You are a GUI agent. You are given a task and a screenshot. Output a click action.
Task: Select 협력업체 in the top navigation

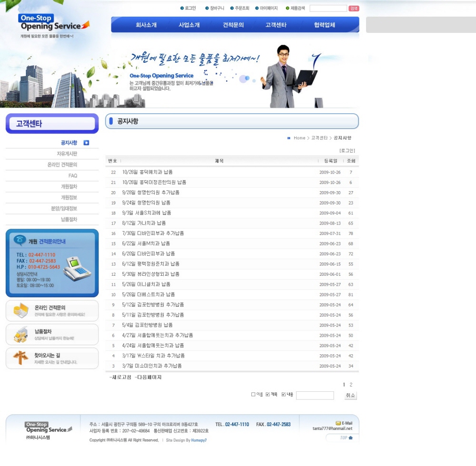point(324,25)
